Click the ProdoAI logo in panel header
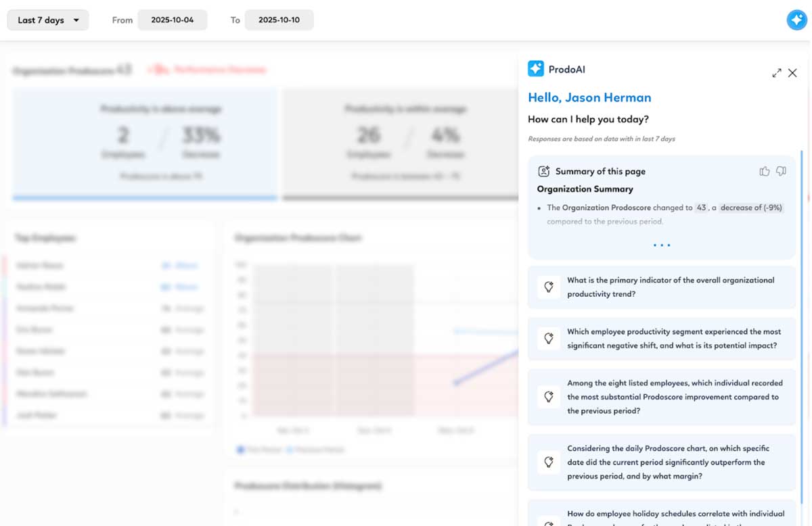Screen dimensions: 812x526 point(536,69)
